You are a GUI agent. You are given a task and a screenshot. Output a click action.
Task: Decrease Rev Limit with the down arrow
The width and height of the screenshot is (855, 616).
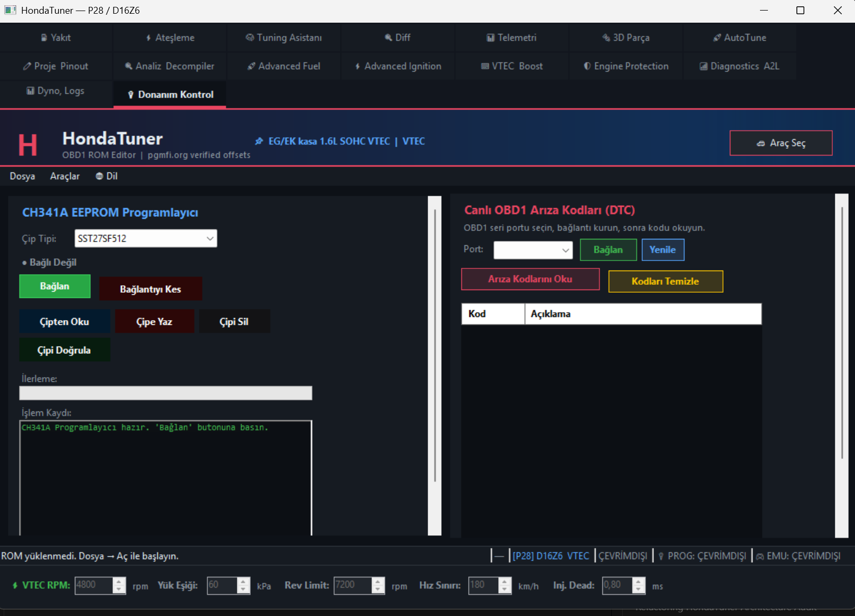point(378,589)
